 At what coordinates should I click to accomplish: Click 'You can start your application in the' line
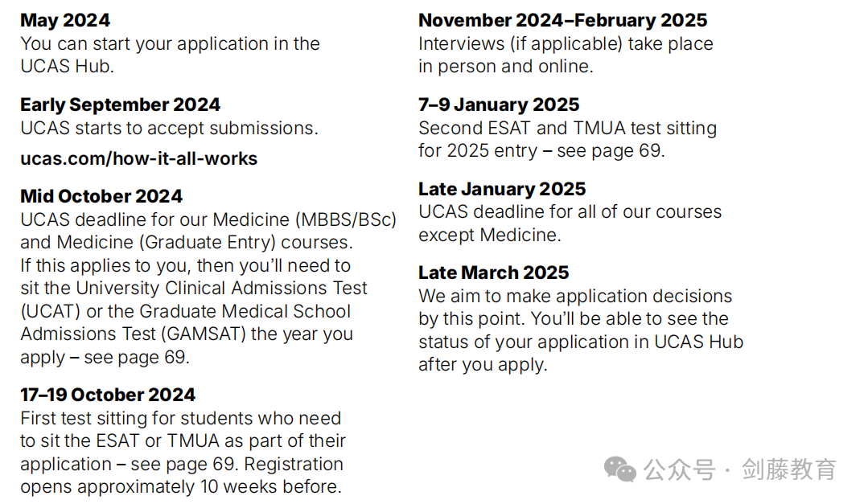tap(171, 44)
